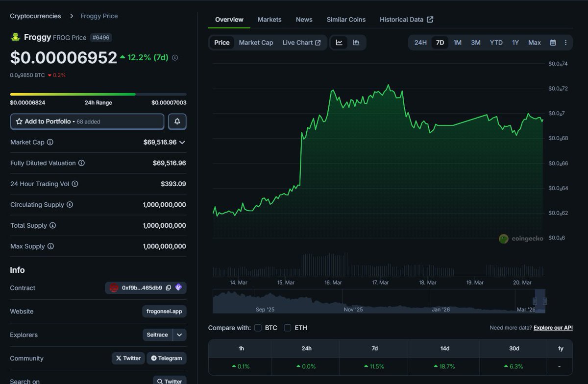The width and height of the screenshot is (588, 384).
Task: Open the Community Telegram button
Action: click(x=167, y=358)
